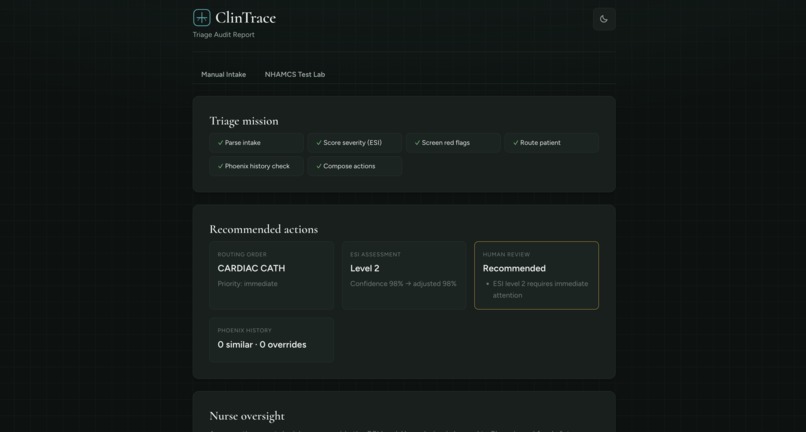Image resolution: width=806 pixels, height=432 pixels.
Task: Select the Score severity (ESI) step chip
Action: [x=355, y=143]
